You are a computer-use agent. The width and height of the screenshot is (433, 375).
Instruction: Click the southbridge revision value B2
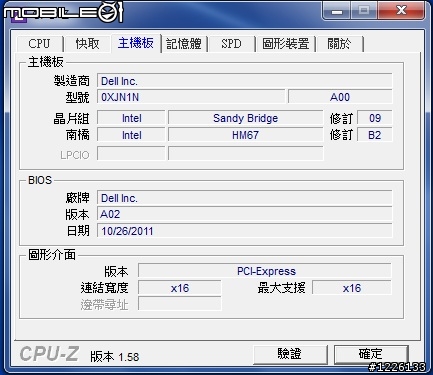pyautogui.click(x=375, y=135)
